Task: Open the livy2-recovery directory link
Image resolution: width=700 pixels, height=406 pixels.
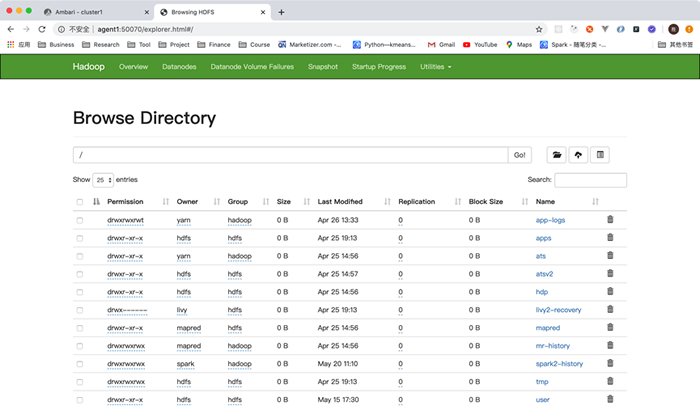Action: (558, 310)
